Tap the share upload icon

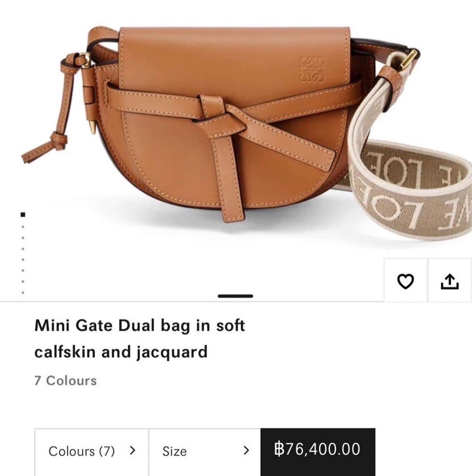tap(450, 281)
